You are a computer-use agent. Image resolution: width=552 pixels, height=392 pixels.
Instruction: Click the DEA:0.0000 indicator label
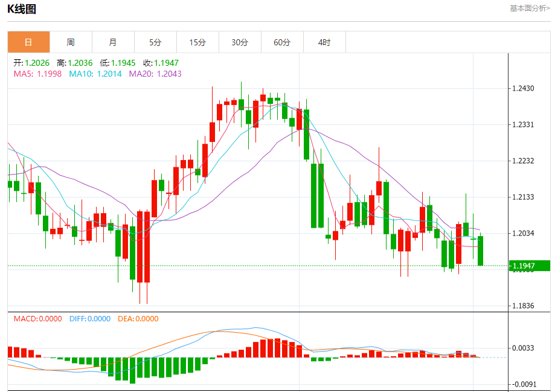pyautogui.click(x=138, y=319)
